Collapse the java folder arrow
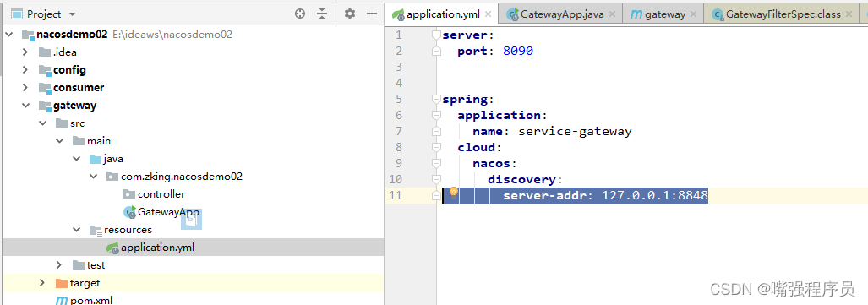 coord(76,159)
